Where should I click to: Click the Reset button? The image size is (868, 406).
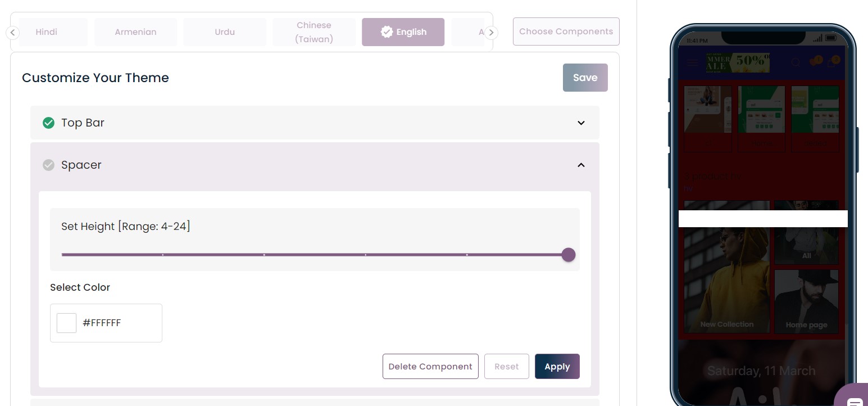pyautogui.click(x=506, y=367)
